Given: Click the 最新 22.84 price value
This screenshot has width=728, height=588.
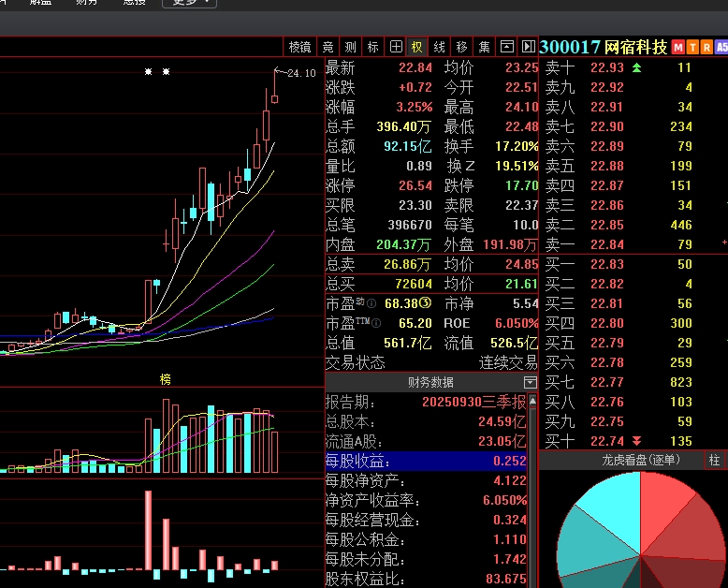Looking at the screenshot, I should tap(415, 67).
